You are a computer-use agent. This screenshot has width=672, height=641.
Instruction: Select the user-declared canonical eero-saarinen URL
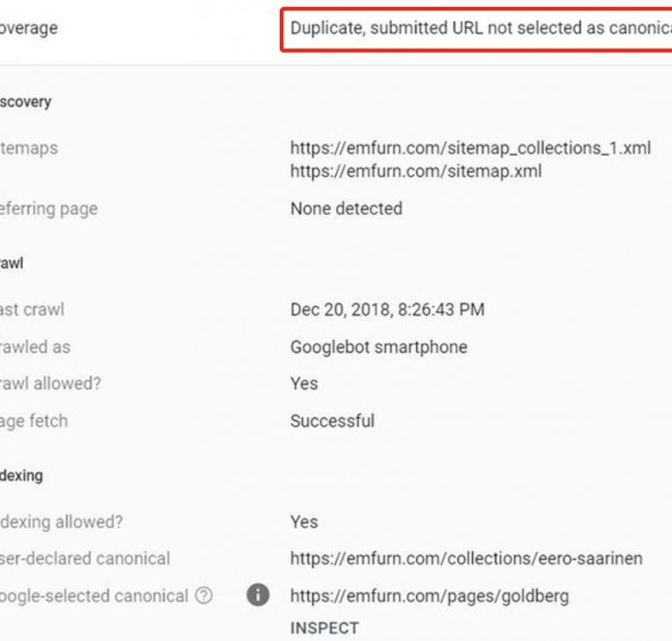(x=466, y=559)
